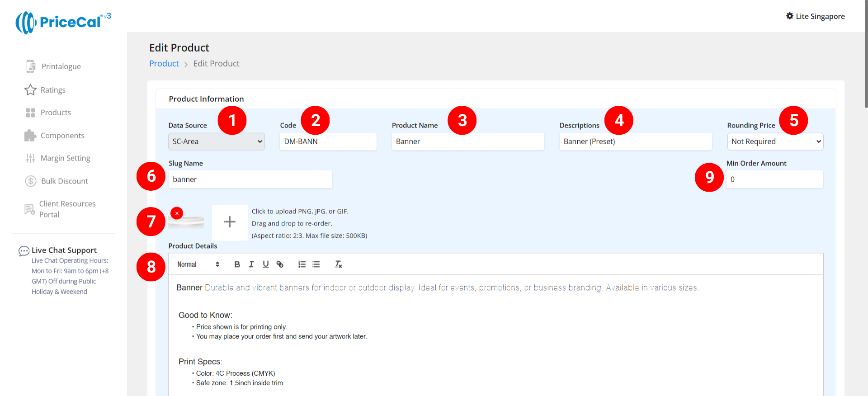Click the Slug Name input field
868x396 pixels.
[250, 179]
